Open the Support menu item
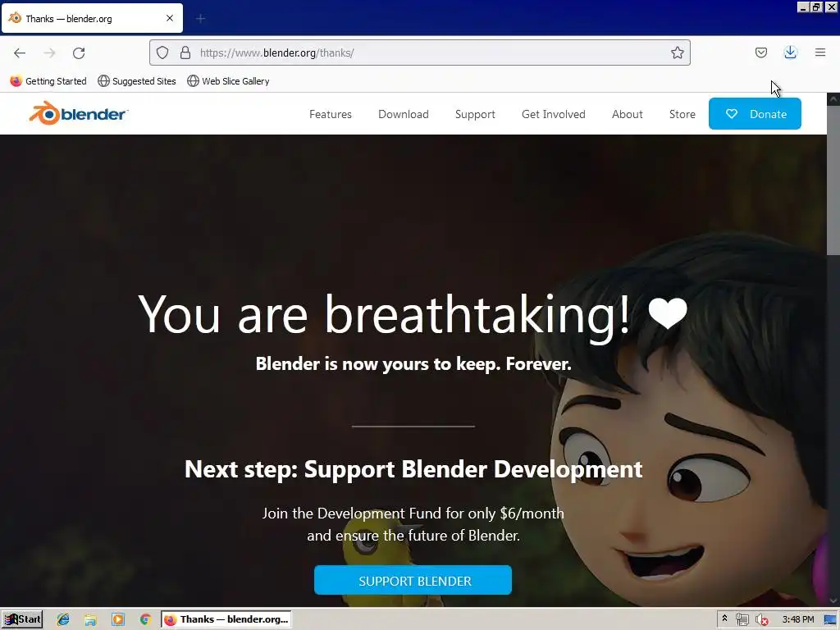This screenshot has height=630, width=840. tap(475, 114)
